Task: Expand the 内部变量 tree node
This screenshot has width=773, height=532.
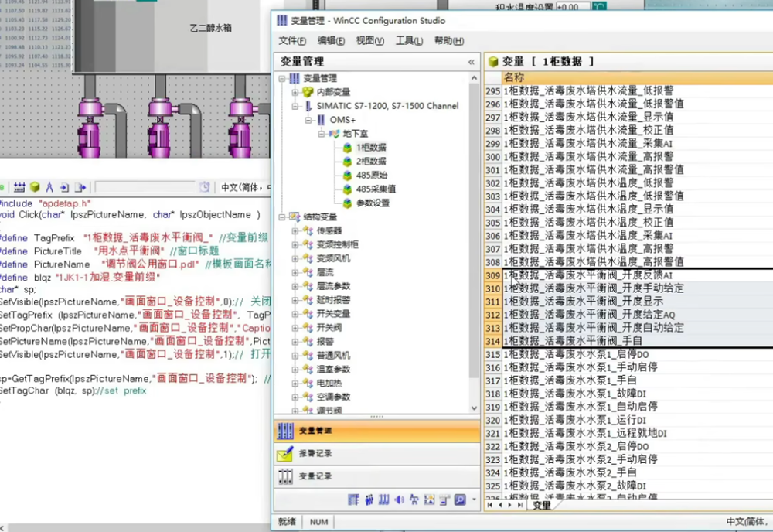Action: [x=295, y=92]
